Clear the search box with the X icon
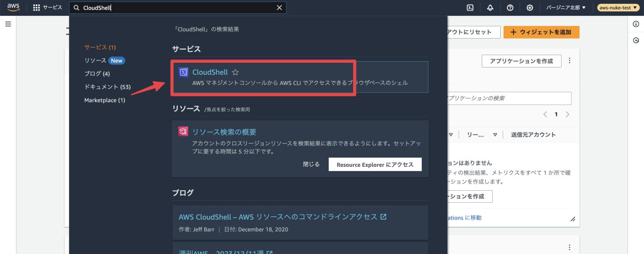Image resolution: width=644 pixels, height=254 pixels. (279, 8)
